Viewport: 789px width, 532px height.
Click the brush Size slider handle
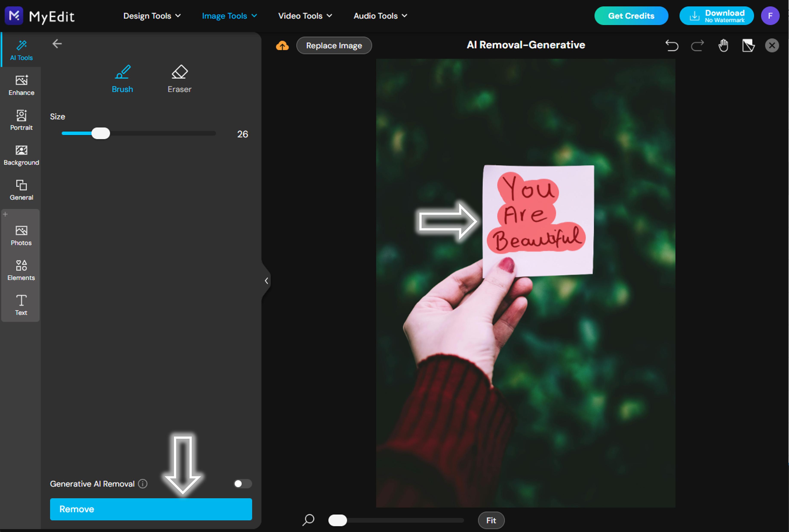(101, 133)
